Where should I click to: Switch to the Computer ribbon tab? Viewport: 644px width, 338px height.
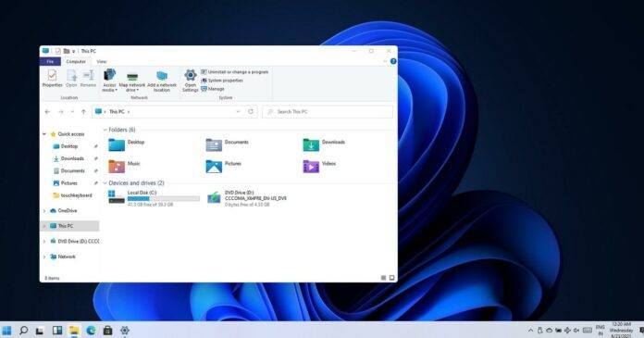(x=76, y=62)
